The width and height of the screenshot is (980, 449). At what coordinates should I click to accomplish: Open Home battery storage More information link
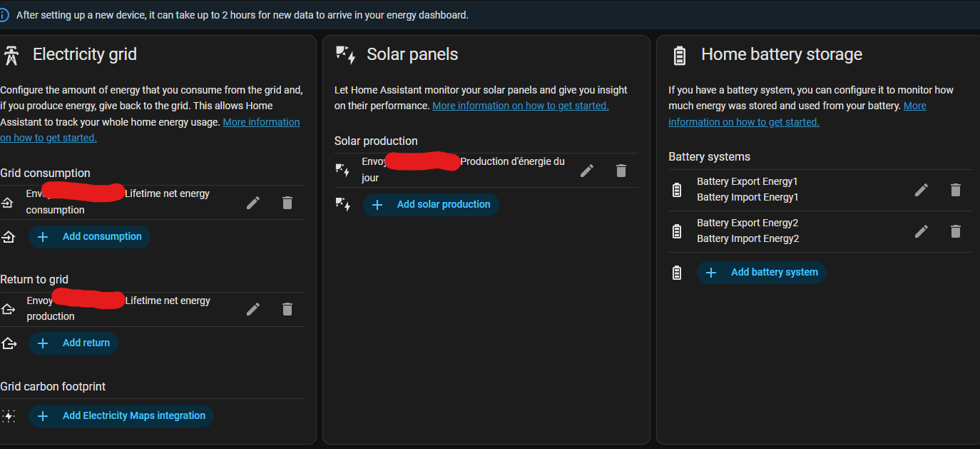click(x=914, y=106)
